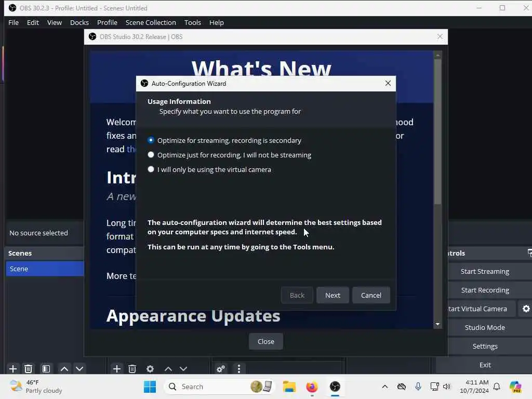
Task: Open the weather widget showing 46°F
Action: pyautogui.click(x=36, y=387)
